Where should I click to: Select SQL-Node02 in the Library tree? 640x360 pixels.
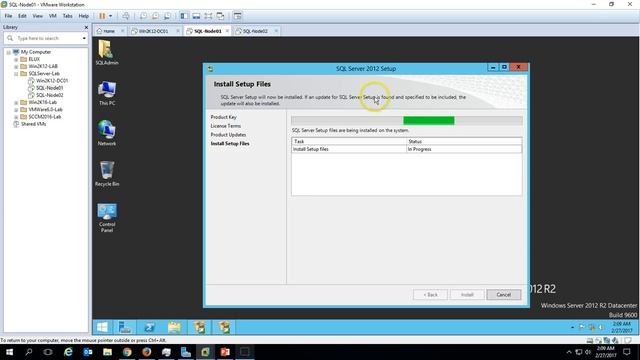pos(49,95)
